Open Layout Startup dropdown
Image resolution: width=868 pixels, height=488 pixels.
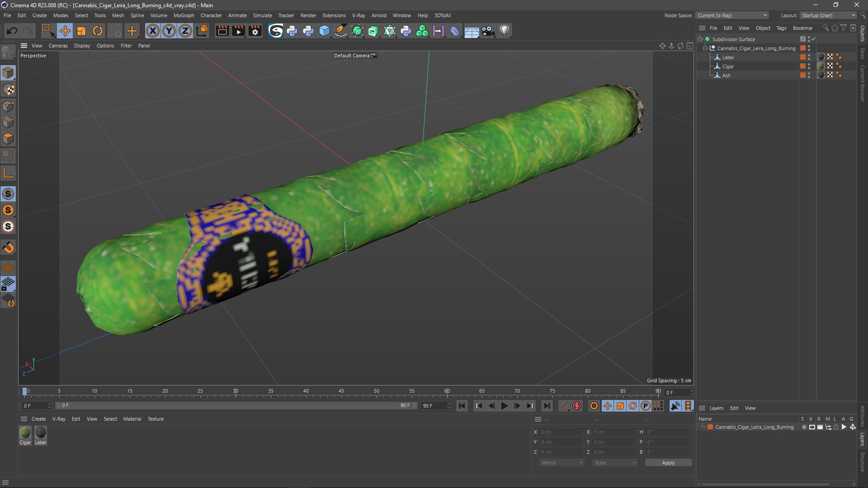pyautogui.click(x=828, y=15)
